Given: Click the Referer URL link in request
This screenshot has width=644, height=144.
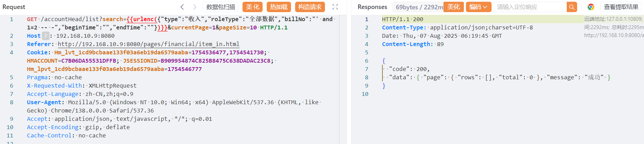Looking at the screenshot, I should pos(148,44).
